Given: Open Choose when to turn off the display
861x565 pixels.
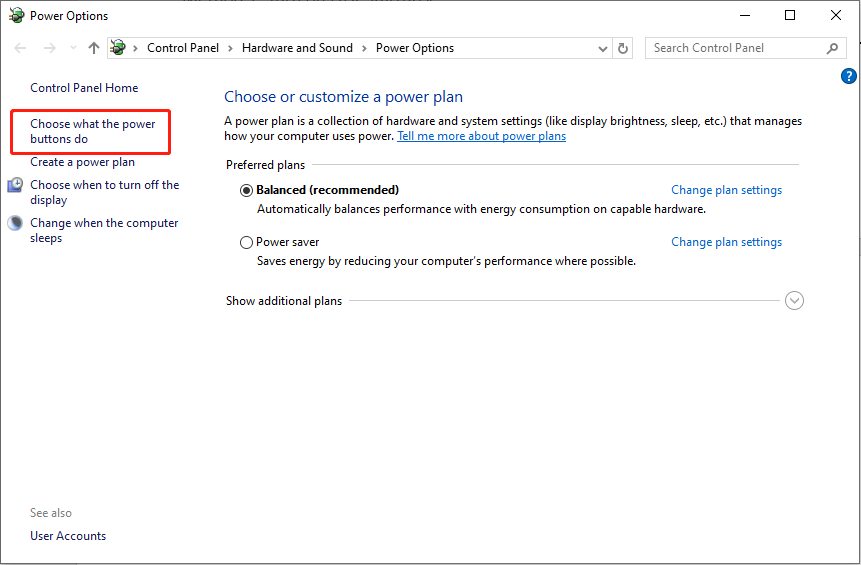Looking at the screenshot, I should point(104,192).
